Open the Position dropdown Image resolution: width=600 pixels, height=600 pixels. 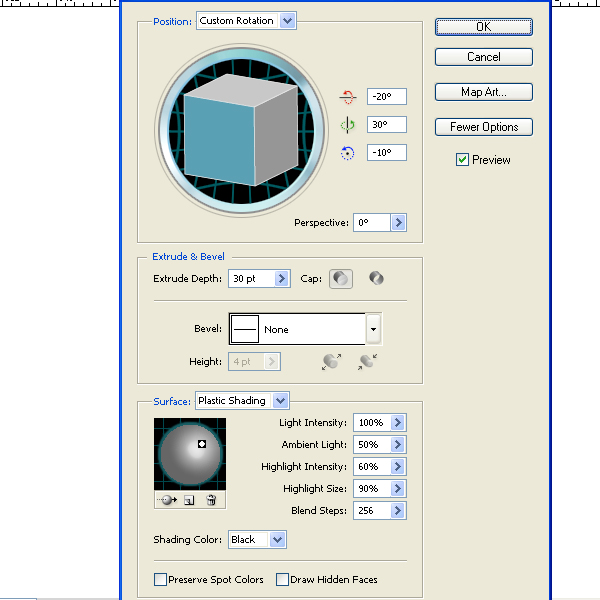pyautogui.click(x=287, y=21)
